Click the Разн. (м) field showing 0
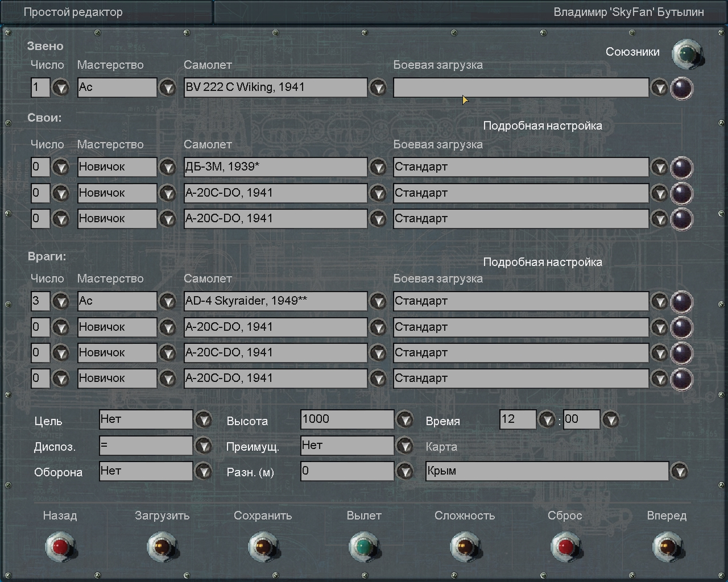This screenshot has width=728, height=582. [348, 471]
